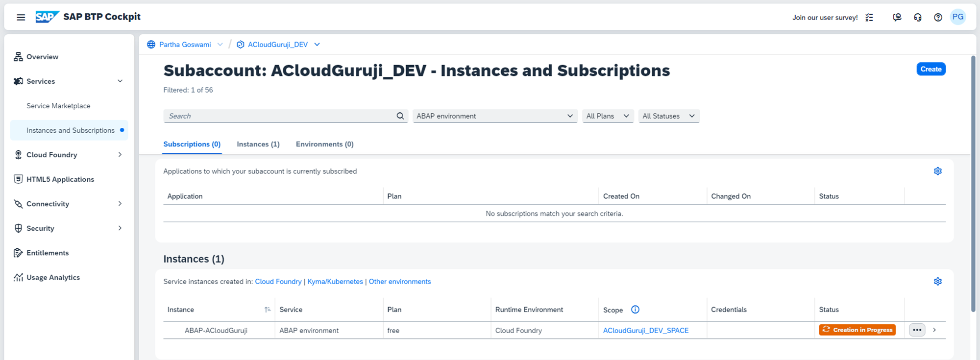Open instances table settings gear
The width and height of the screenshot is (980, 360).
(937, 282)
